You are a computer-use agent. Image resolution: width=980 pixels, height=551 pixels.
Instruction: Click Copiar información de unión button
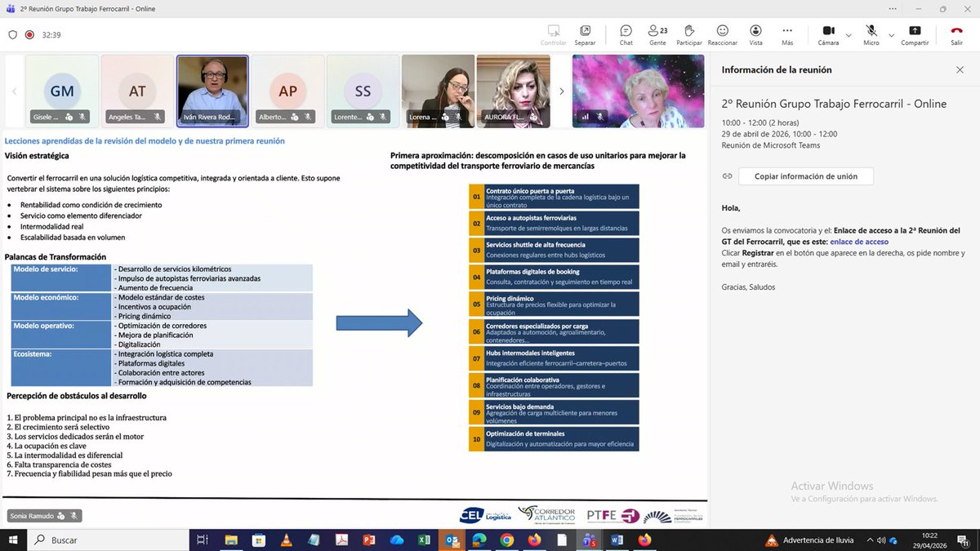(x=805, y=176)
